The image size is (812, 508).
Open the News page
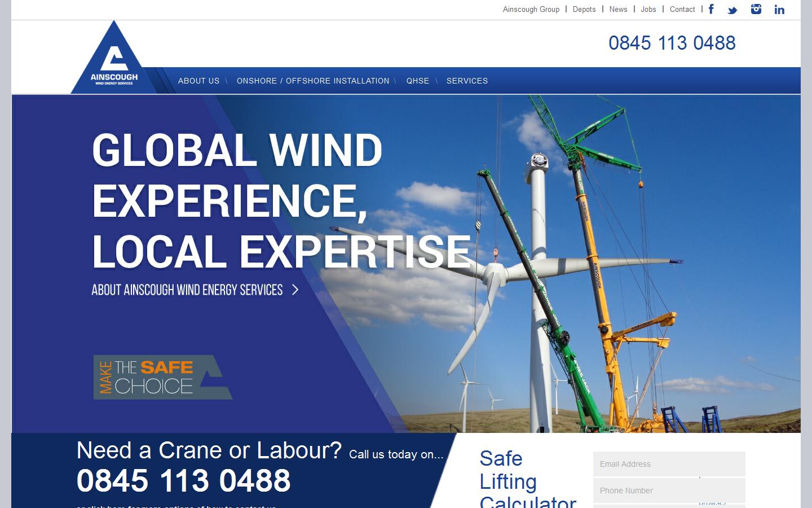[x=618, y=9]
